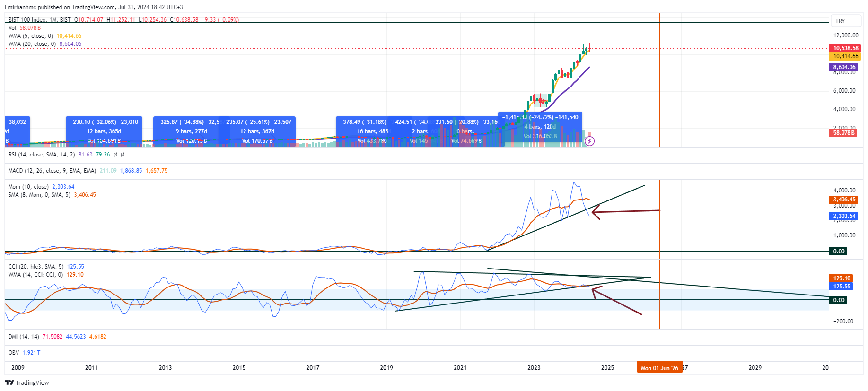Click 2013 on the time axis
This screenshot has height=391, width=868.
pos(166,368)
